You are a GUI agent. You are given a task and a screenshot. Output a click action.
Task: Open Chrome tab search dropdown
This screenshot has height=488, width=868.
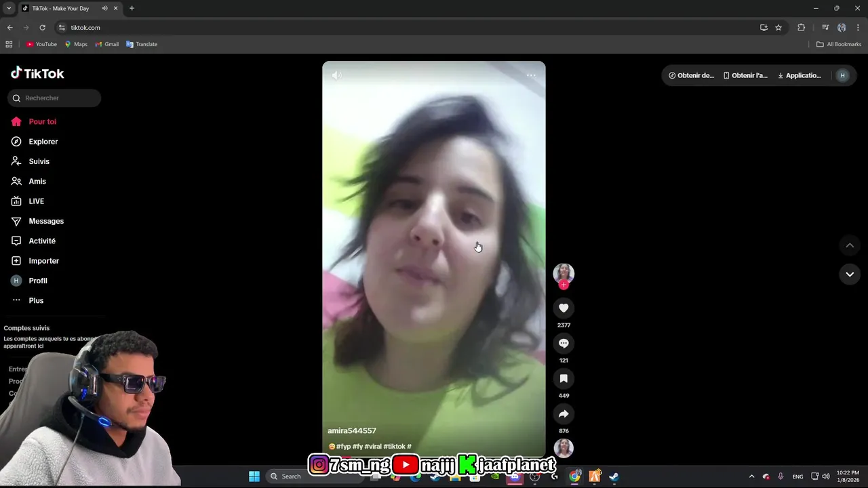pos(9,8)
